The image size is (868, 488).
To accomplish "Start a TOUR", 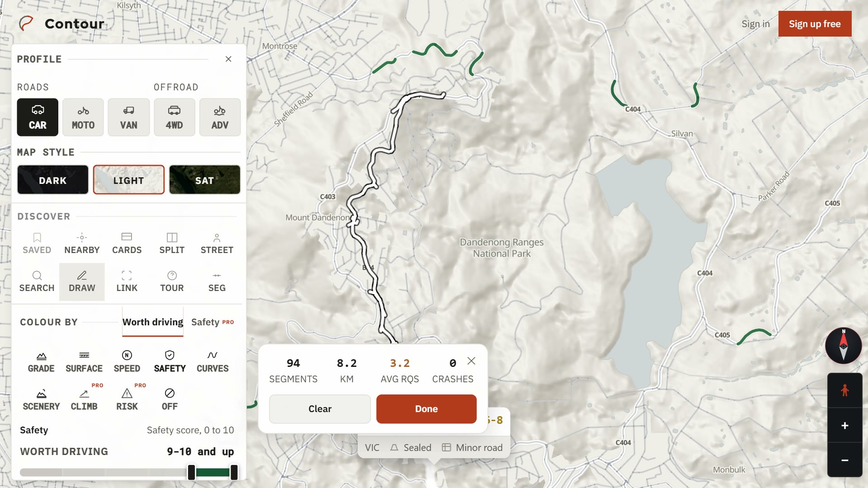I will point(172,282).
